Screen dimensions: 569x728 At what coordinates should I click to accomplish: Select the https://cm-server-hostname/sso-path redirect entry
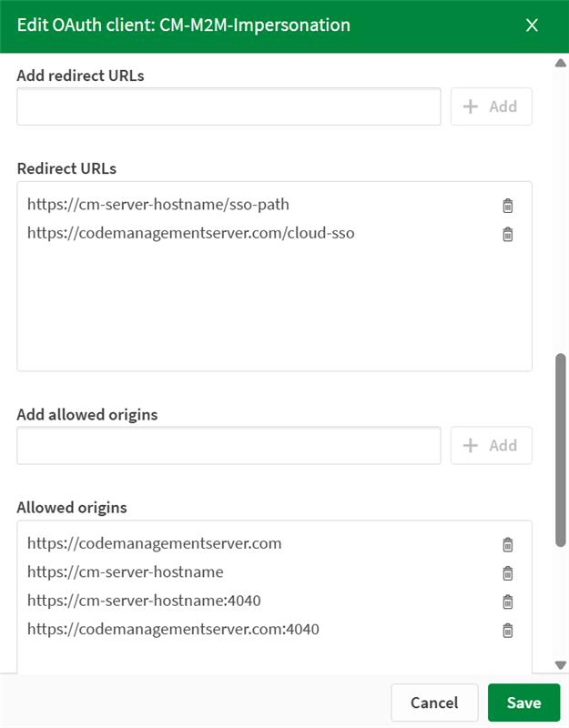coord(158,205)
